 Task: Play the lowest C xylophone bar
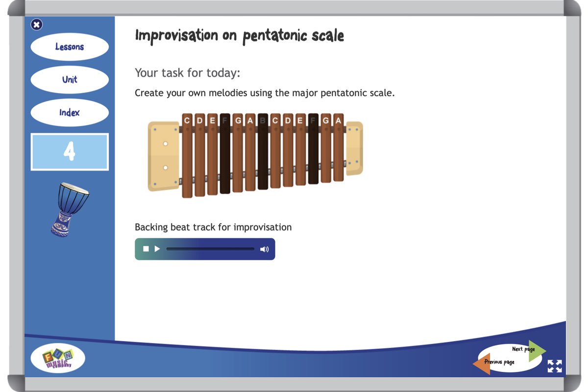[187, 157]
